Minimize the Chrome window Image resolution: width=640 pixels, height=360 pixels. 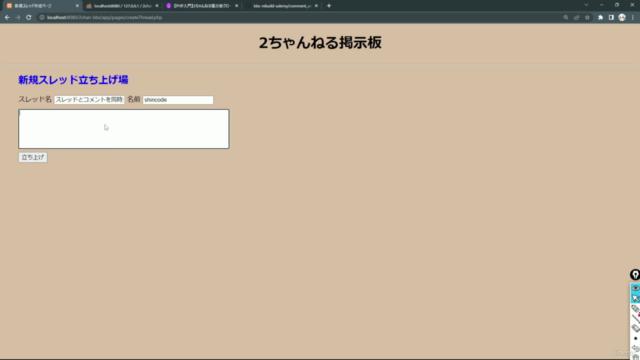(x=602, y=5)
